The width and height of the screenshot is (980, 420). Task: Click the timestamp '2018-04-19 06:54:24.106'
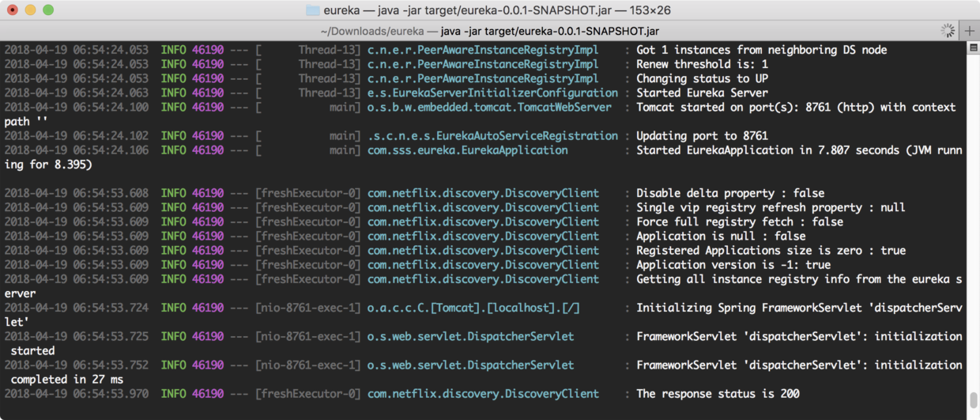coord(76,150)
